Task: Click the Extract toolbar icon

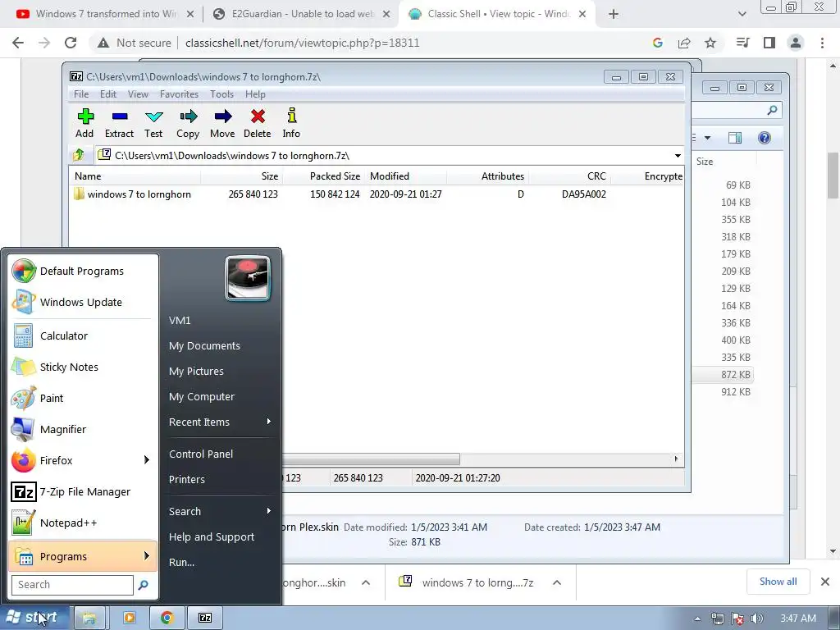Action: (119, 124)
